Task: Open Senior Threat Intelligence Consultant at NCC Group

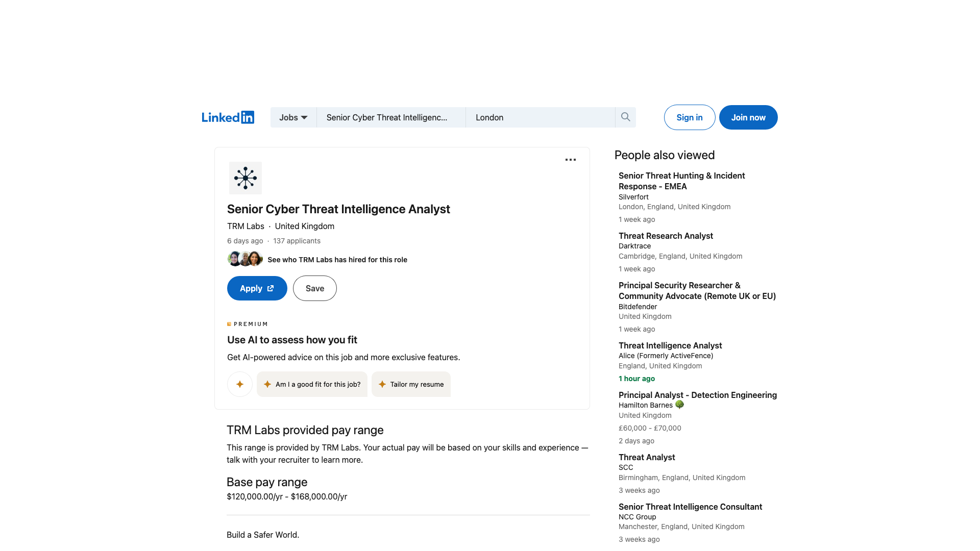Action: (x=690, y=507)
